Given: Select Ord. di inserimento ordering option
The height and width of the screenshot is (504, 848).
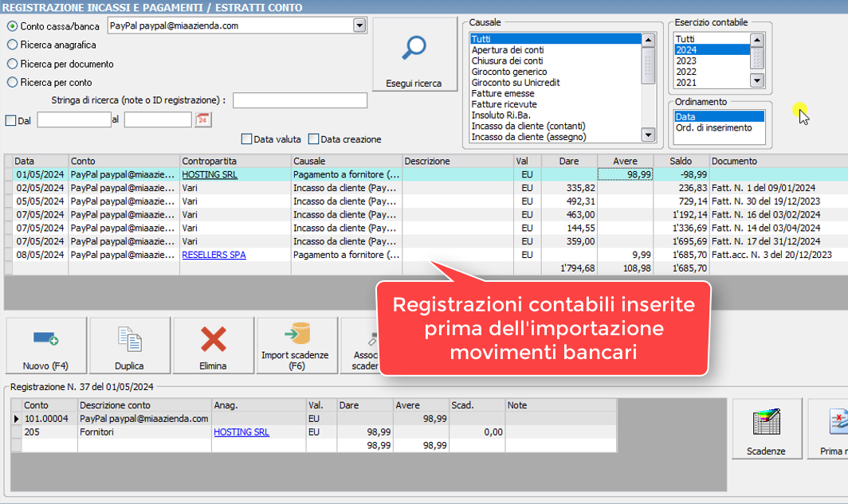Looking at the screenshot, I should [x=713, y=128].
